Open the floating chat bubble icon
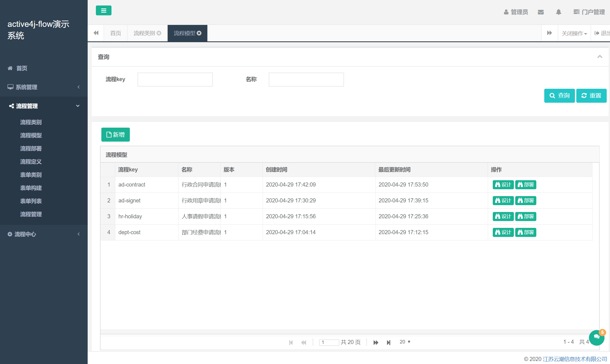Viewport: 610px width, 364px height. click(x=597, y=337)
